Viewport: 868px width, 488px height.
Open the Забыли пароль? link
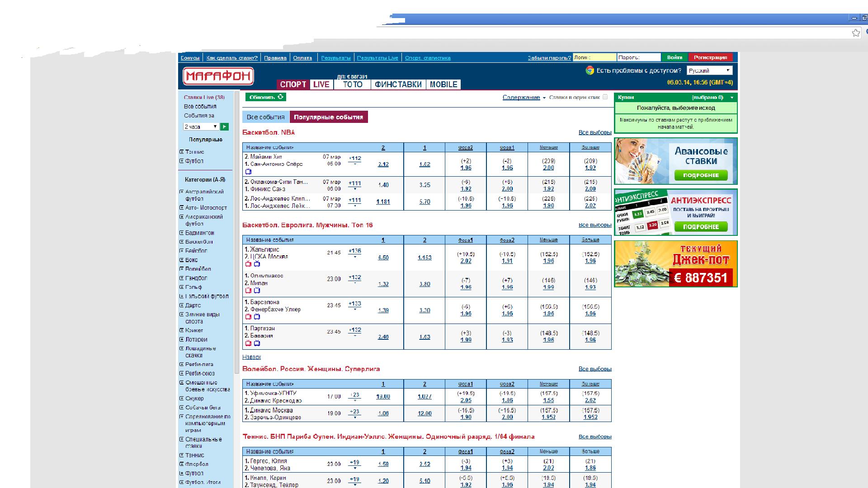pos(549,58)
